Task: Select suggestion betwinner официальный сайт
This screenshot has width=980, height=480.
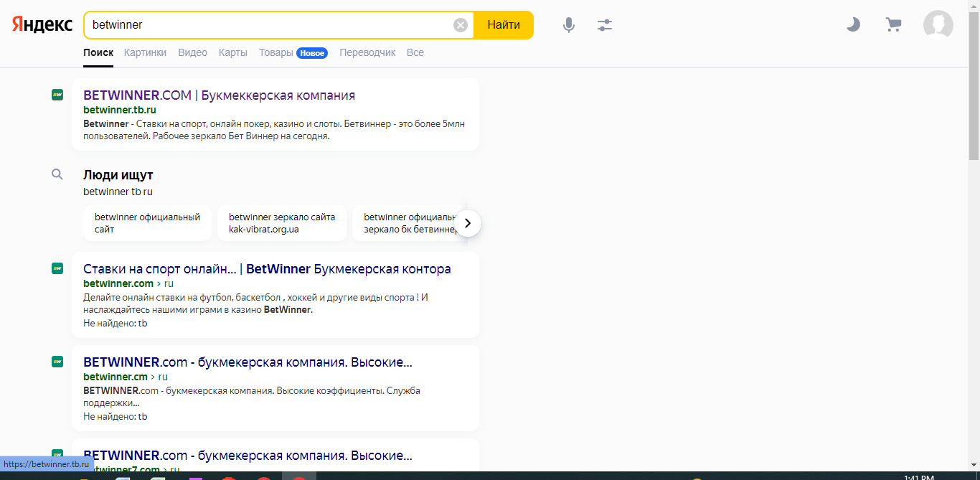Action: (x=147, y=223)
